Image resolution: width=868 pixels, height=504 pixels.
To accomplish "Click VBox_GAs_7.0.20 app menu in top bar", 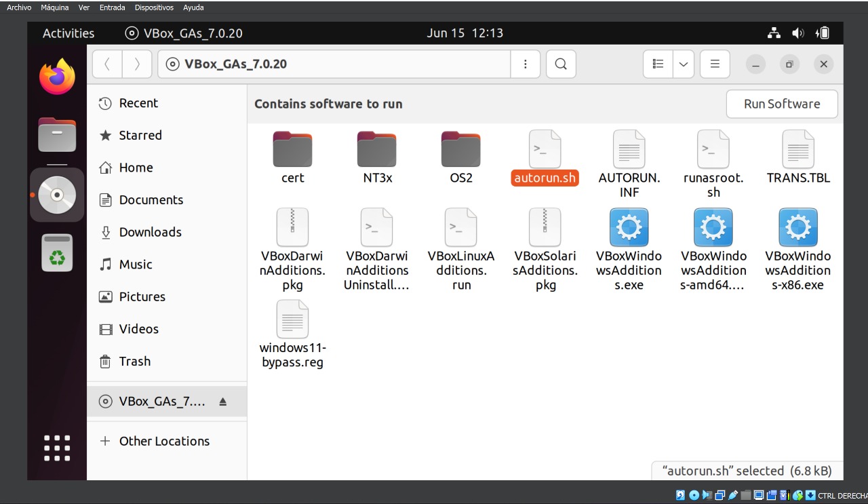I will [184, 33].
